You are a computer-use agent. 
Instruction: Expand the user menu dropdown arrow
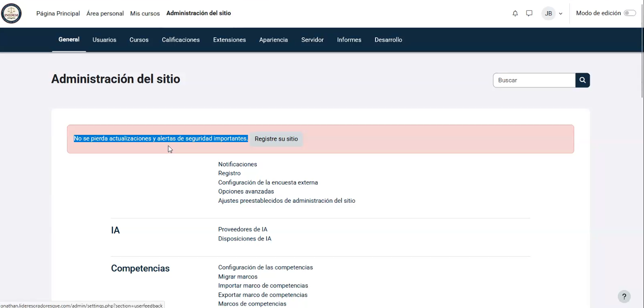[x=561, y=14]
